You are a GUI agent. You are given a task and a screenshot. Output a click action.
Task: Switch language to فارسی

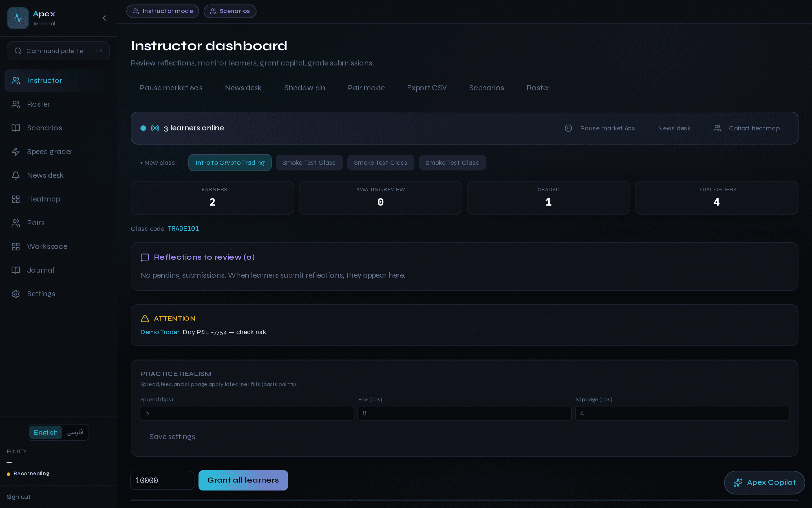pos(75,432)
